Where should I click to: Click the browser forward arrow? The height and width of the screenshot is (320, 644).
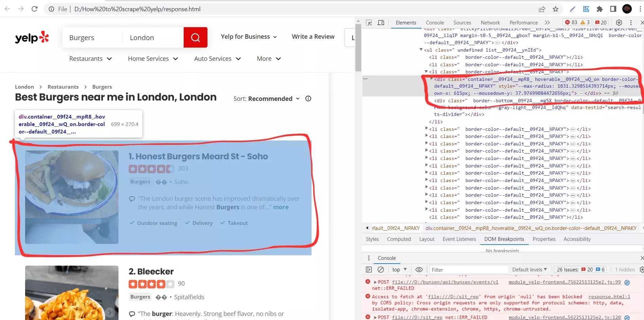pos(21,9)
